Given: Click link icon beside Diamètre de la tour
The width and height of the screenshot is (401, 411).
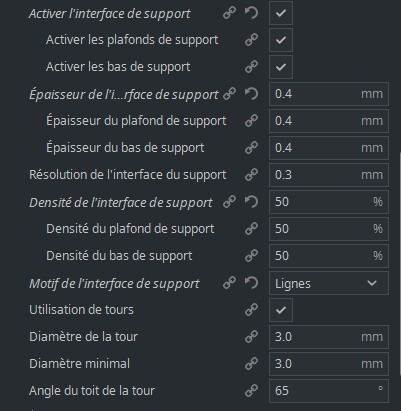Looking at the screenshot, I should 251,337.
